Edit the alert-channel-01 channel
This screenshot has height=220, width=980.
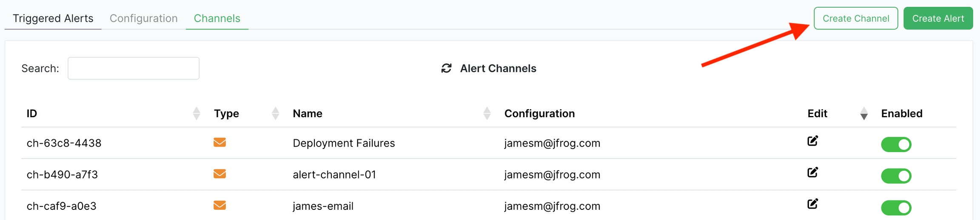pyautogui.click(x=812, y=172)
